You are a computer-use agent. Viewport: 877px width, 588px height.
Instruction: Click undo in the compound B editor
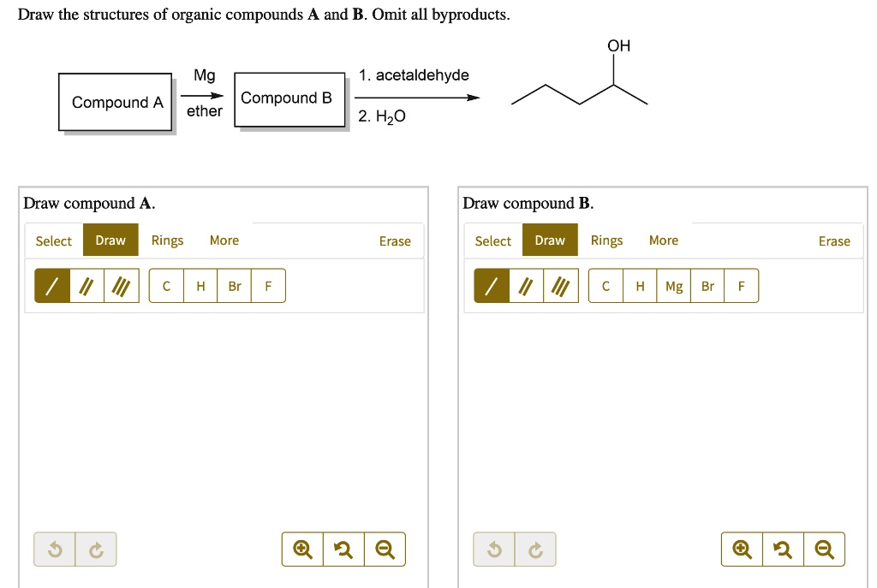493,549
